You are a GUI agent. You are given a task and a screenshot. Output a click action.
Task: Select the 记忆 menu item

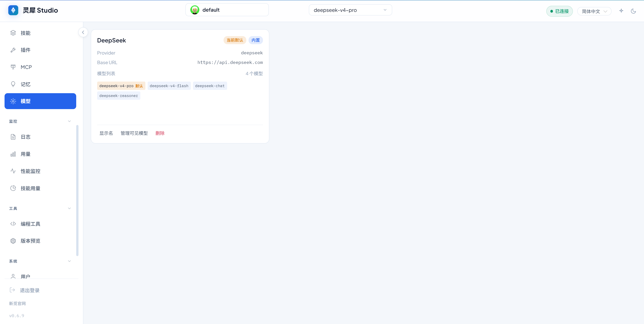click(x=40, y=84)
